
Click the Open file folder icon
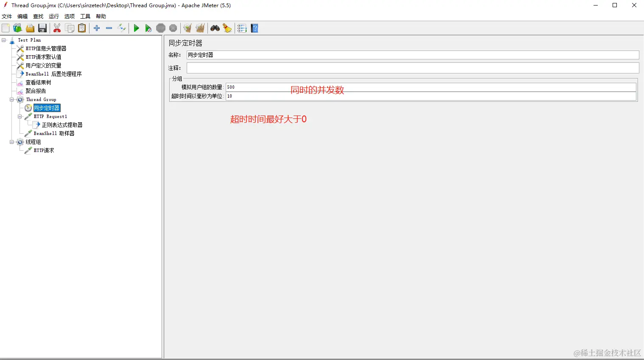click(30, 28)
